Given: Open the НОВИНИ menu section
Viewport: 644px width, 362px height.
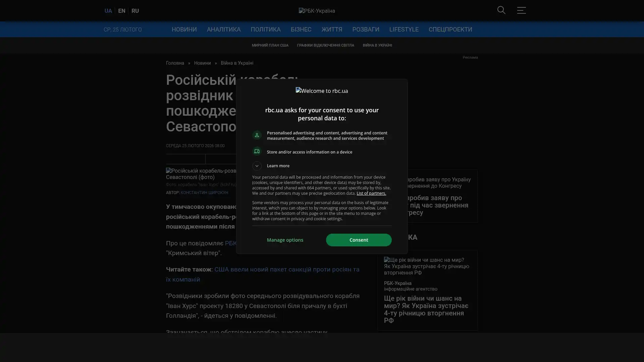Looking at the screenshot, I should tap(184, 29).
